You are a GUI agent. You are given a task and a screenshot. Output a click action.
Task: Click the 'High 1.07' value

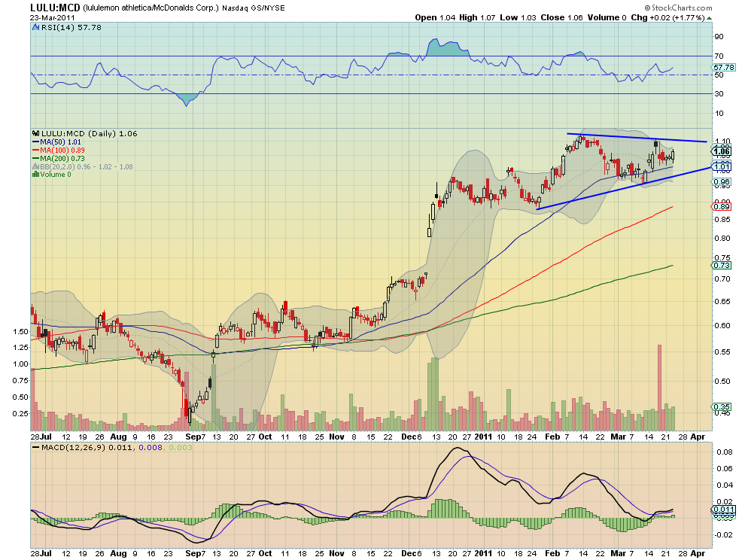coord(477,17)
